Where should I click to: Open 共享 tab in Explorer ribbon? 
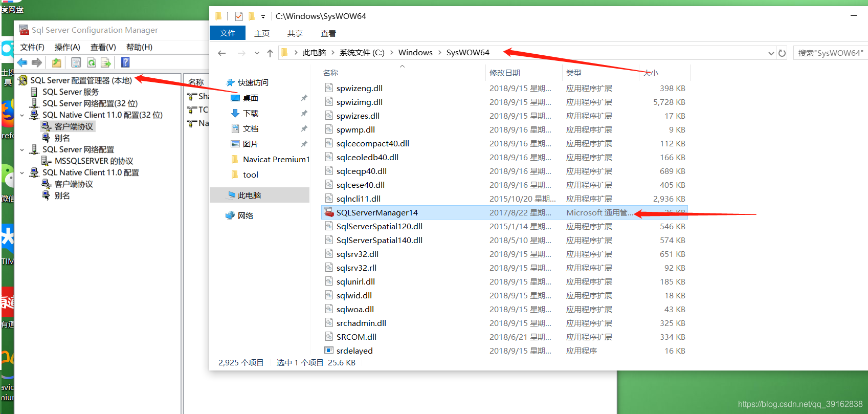pyautogui.click(x=295, y=33)
